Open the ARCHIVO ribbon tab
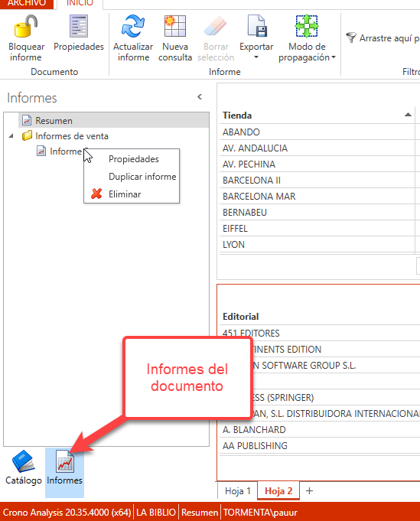This screenshot has width=420, height=521. pos(27,3)
